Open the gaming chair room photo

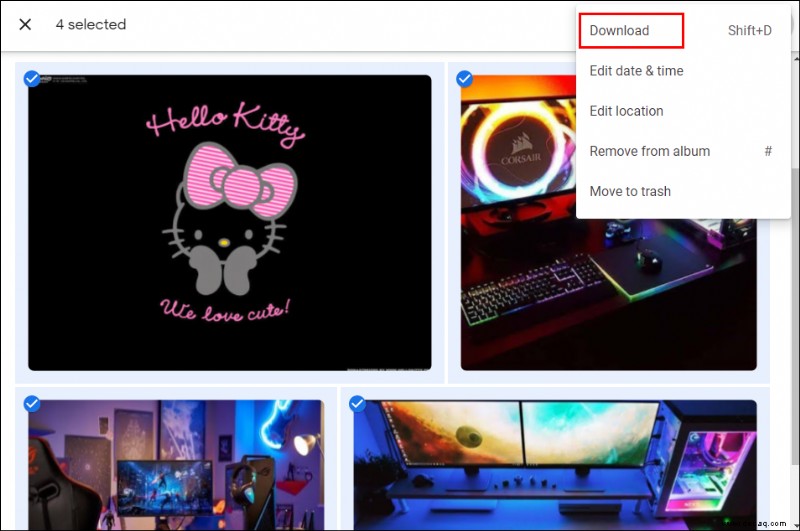coord(176,465)
